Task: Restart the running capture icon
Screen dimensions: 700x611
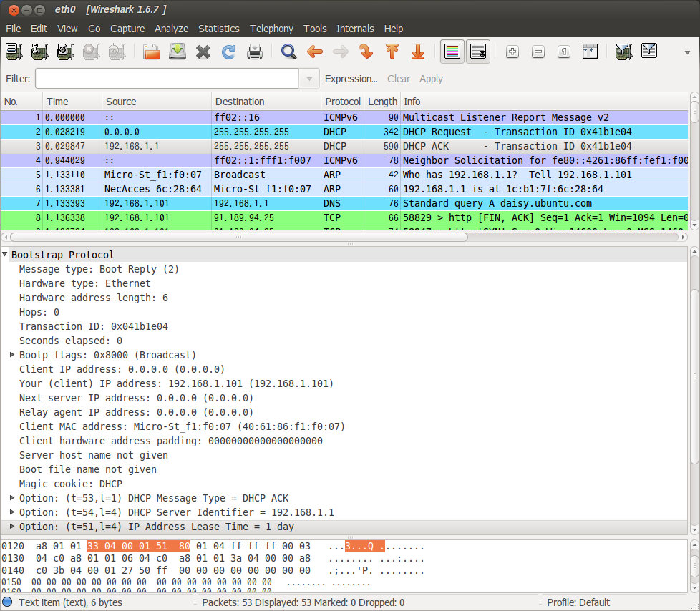Action: [117, 52]
